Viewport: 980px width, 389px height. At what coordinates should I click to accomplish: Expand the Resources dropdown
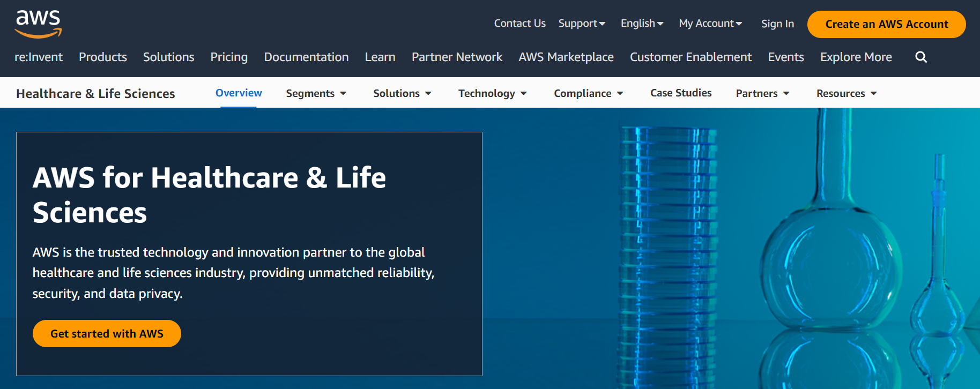click(x=847, y=93)
